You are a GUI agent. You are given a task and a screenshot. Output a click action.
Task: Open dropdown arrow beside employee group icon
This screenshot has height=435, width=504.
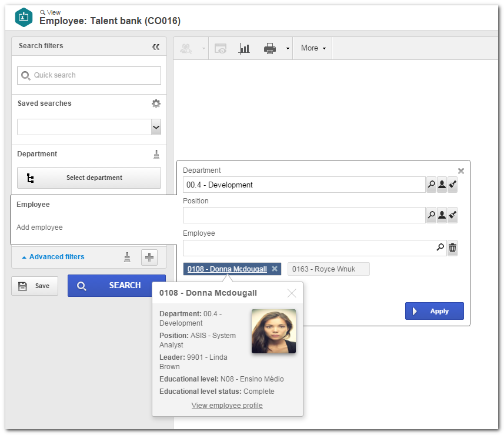(x=203, y=49)
